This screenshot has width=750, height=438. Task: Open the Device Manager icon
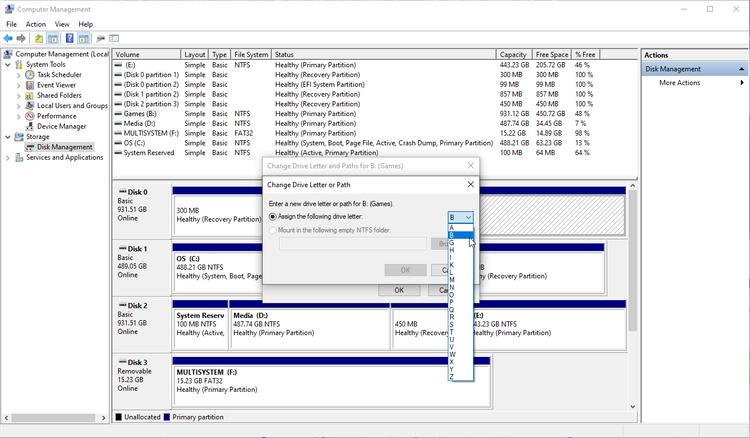[x=30, y=126]
